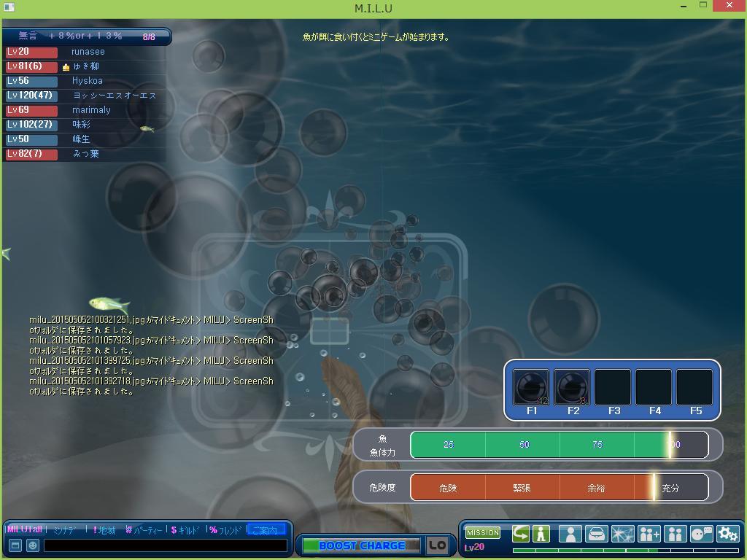Toggle the chat window size button
The image size is (747, 560).
pos(15,545)
